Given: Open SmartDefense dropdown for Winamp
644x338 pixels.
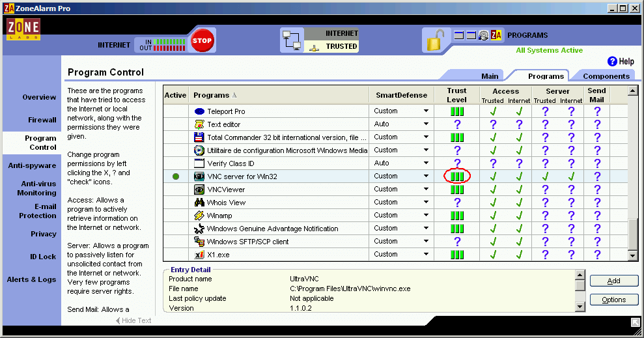Looking at the screenshot, I should click(x=426, y=215).
